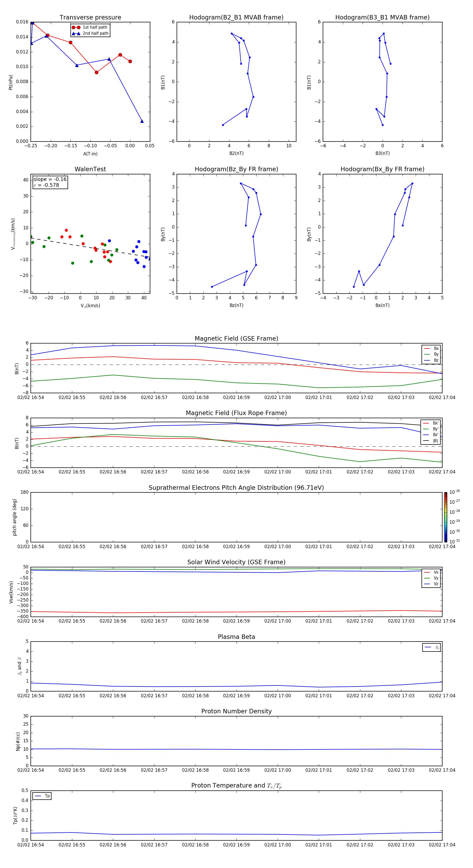Click the 'Bz(nT)' x-axis label
Viewport: 473px width, 868px height.
coord(236,305)
